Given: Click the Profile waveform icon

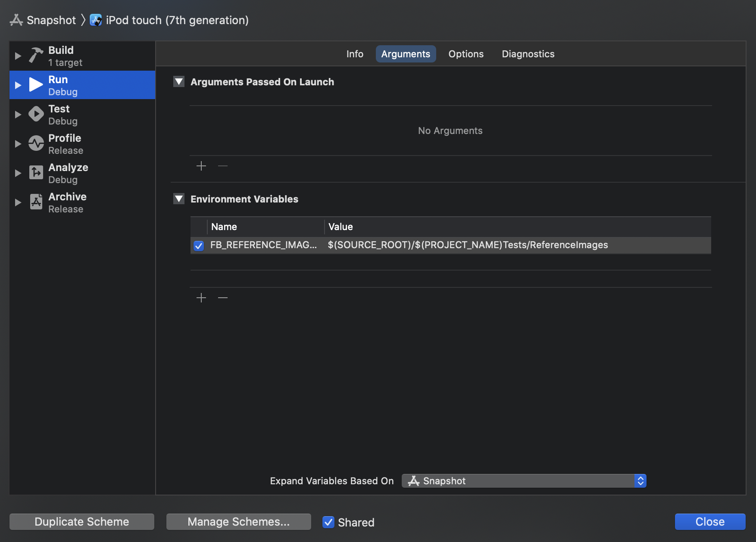Looking at the screenshot, I should (36, 143).
